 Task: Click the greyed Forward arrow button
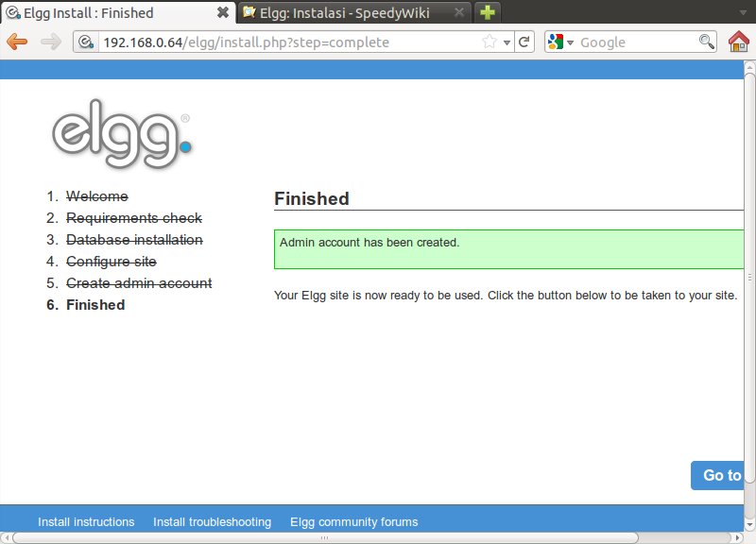(x=51, y=42)
